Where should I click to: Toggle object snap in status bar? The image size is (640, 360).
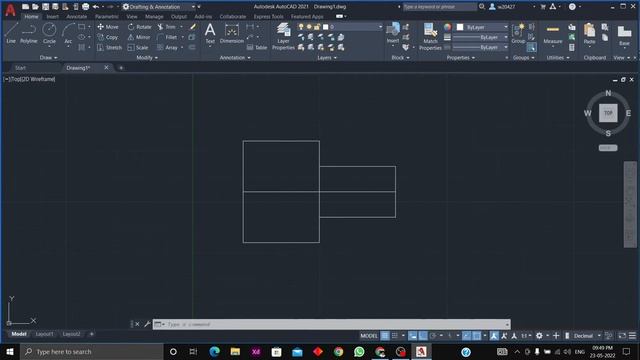click(x=476, y=336)
